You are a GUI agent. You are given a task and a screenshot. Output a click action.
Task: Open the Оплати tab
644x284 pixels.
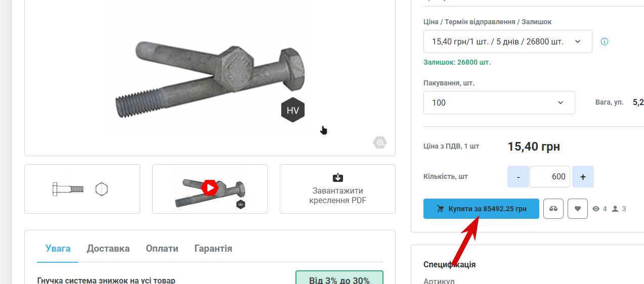click(162, 249)
